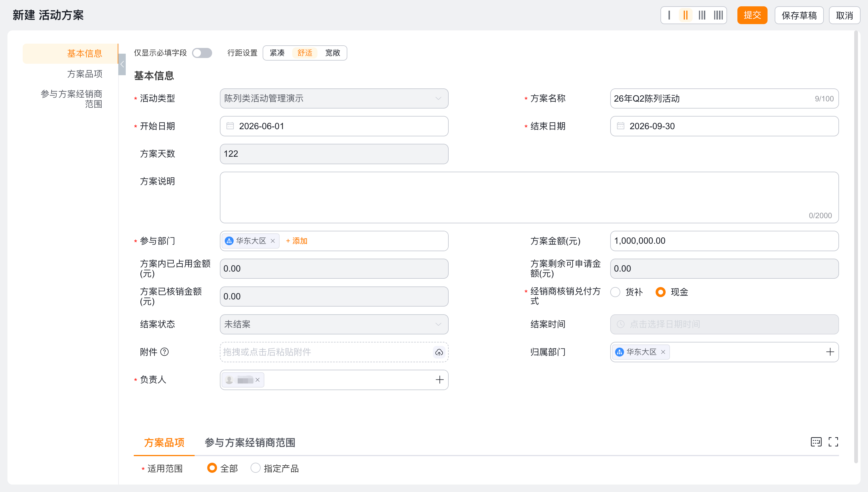Select the four-column layout icon
Image resolution: width=868 pixels, height=492 pixels.
[x=718, y=15]
